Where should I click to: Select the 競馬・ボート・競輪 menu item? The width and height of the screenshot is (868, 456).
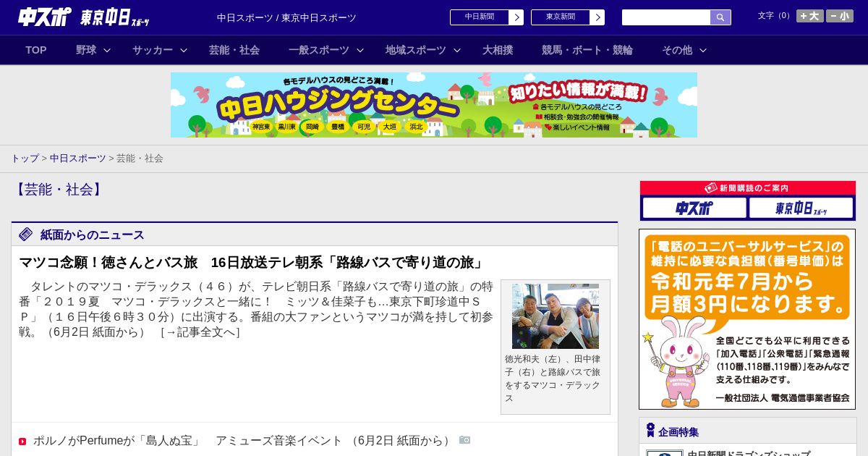tap(587, 50)
